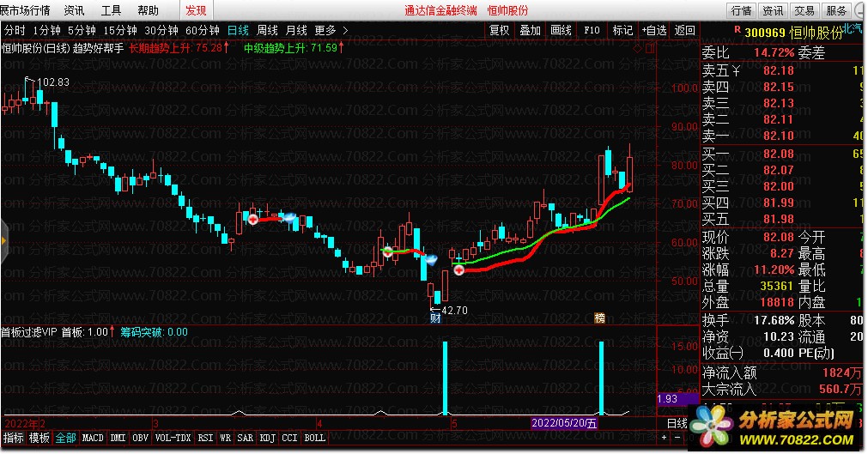Click the minus zoom button at bottom

(677, 438)
